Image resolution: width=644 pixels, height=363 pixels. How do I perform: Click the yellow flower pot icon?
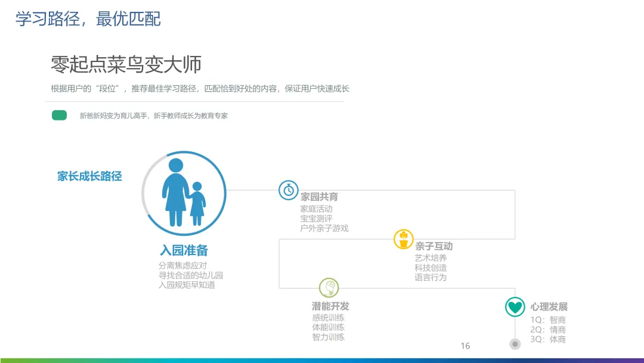(403, 240)
